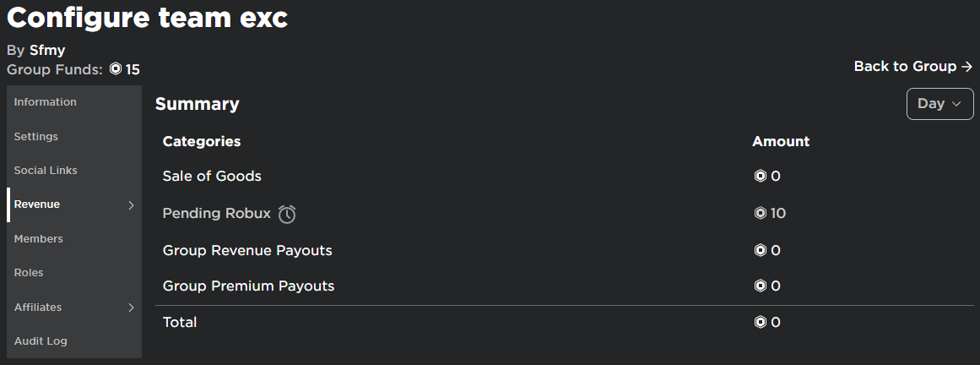Screen dimensions: 980x365
Task: Click the Robux icon in the Total row
Action: [760, 323]
